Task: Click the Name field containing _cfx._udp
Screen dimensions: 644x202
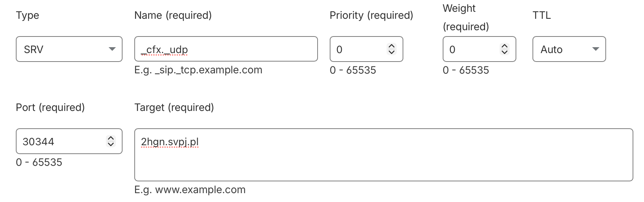Action: click(226, 49)
